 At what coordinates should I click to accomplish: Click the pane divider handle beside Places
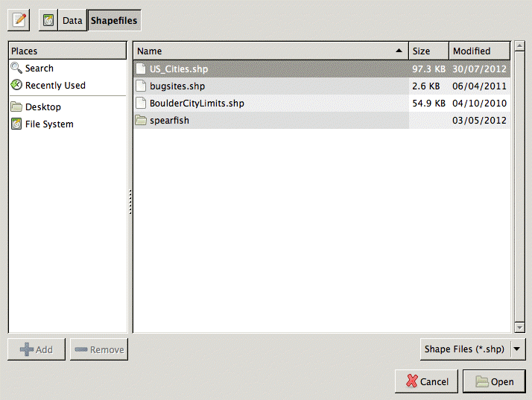(x=130, y=203)
